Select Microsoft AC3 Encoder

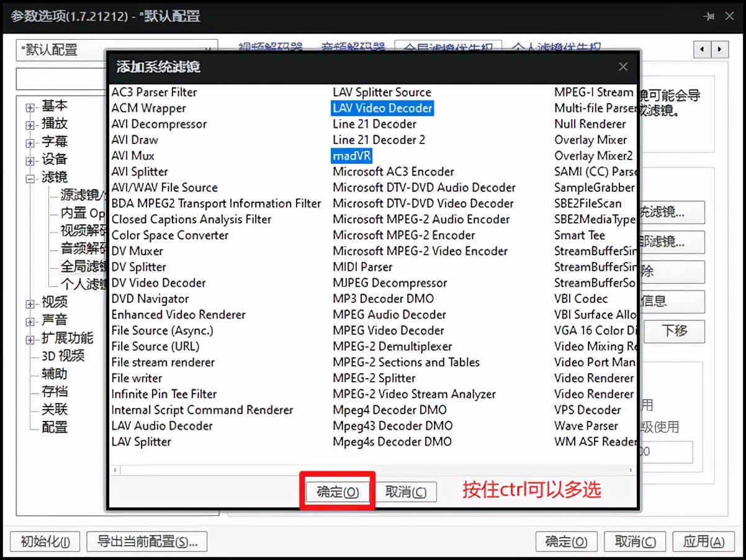[393, 171]
